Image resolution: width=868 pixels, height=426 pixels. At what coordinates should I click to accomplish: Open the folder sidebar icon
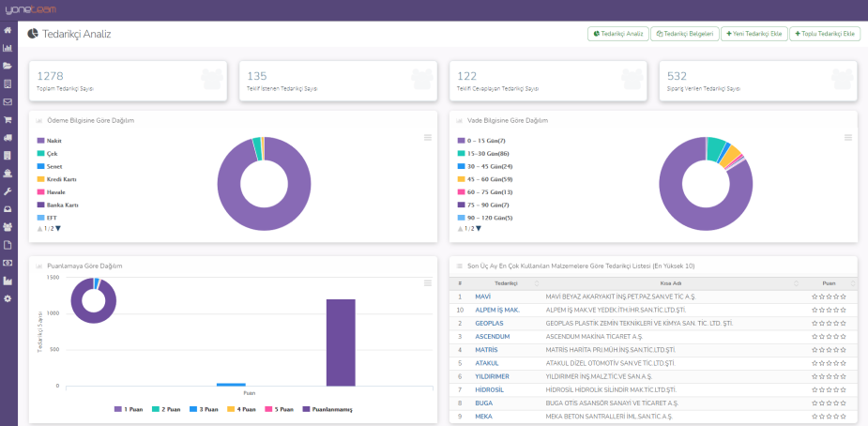pos(8,66)
